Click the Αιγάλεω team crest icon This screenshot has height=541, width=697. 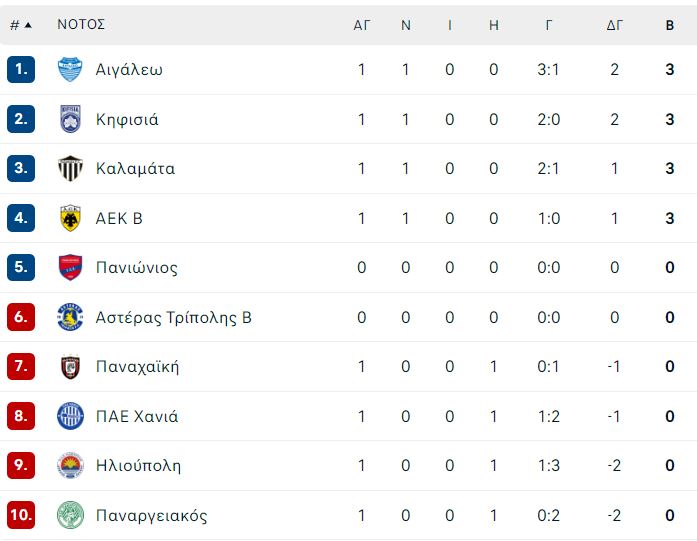(x=70, y=69)
